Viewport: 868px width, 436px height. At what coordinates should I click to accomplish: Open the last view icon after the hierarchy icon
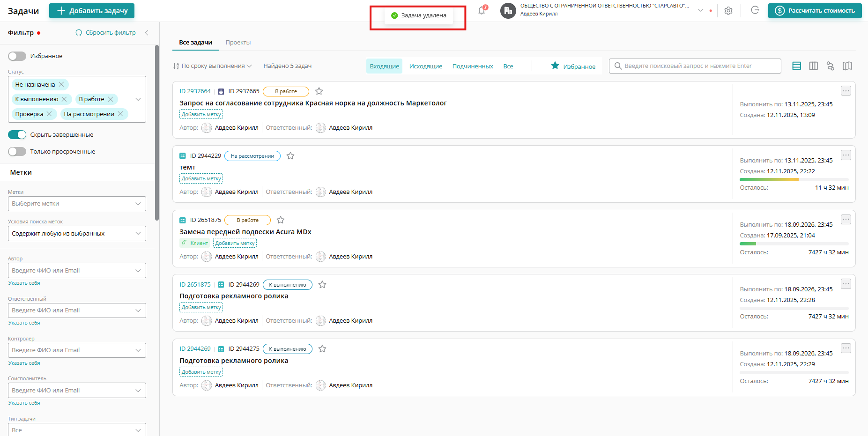[x=847, y=66]
